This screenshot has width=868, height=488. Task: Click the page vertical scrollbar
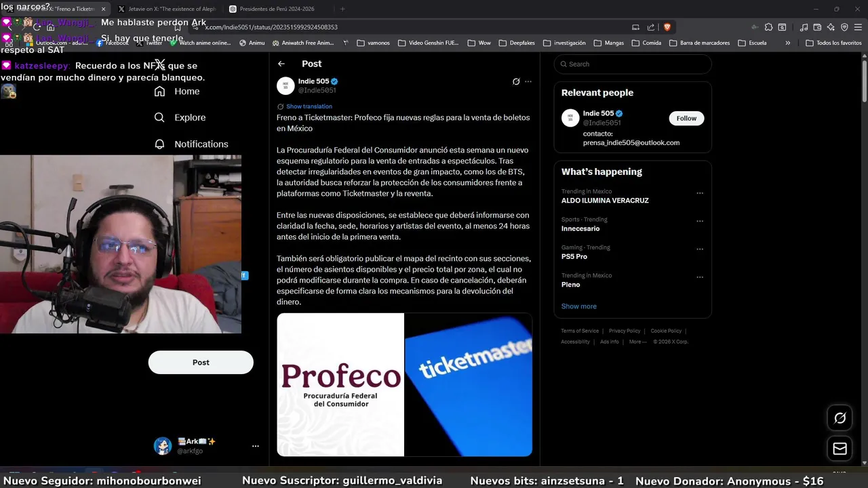865,81
